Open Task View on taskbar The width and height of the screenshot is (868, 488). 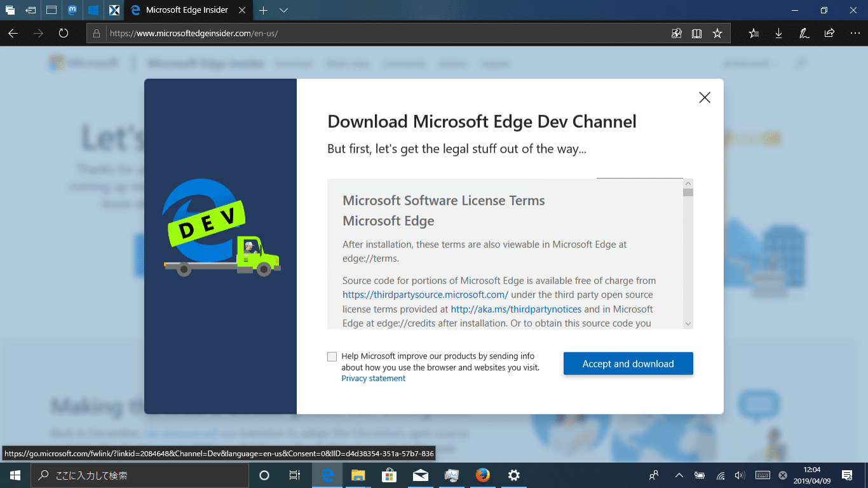click(x=295, y=475)
